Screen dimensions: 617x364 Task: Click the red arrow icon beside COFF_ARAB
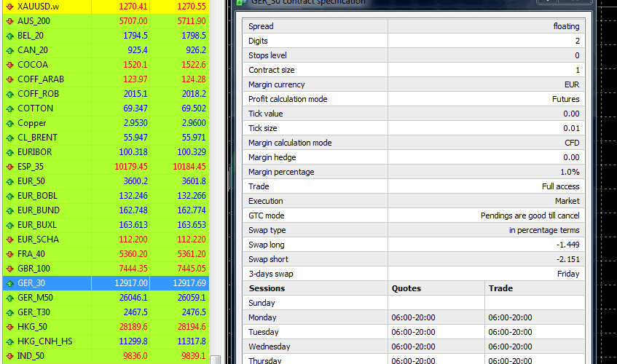click(10, 79)
